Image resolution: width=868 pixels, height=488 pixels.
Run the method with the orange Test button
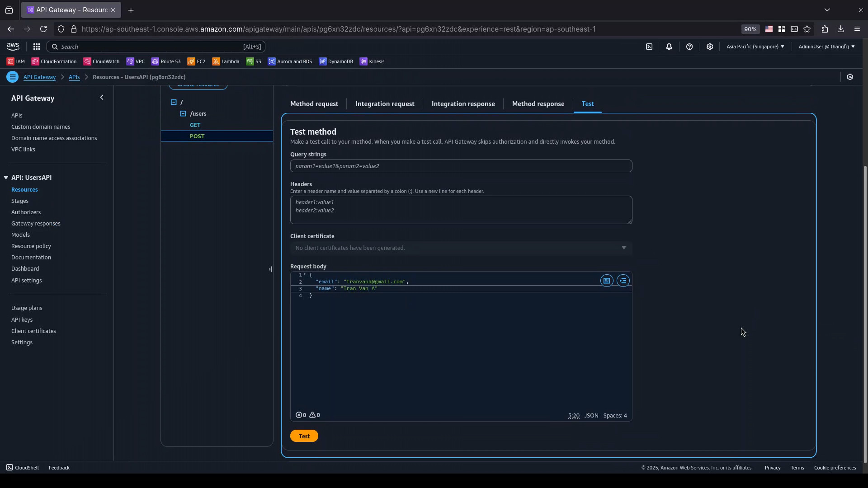(x=304, y=436)
